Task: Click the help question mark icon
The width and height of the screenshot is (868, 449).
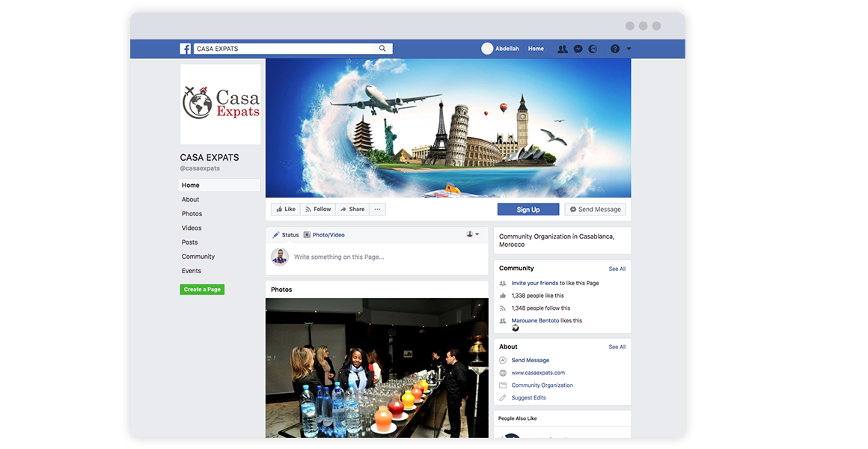Action: tap(615, 49)
